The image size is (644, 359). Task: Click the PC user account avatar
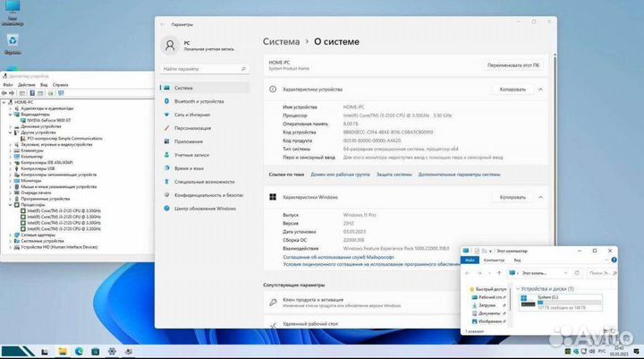tap(170, 46)
